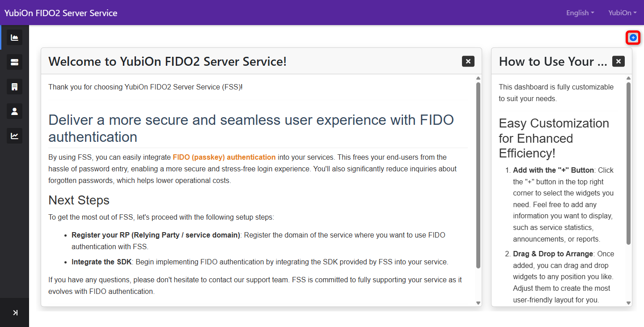The image size is (644, 327).
Task: Open the line chart statistics icon in sidebar
Action: point(14,136)
